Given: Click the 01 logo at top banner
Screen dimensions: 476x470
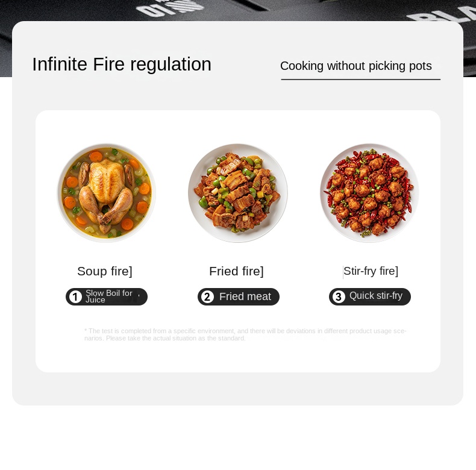Looking at the screenshot, I should 169,8.
